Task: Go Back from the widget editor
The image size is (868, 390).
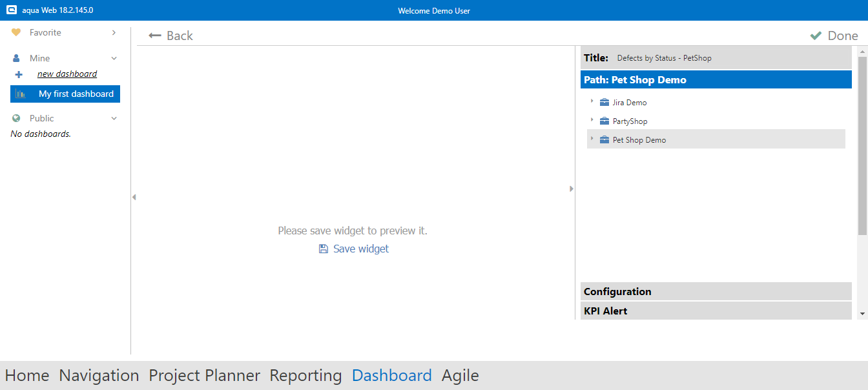Action: tap(171, 36)
